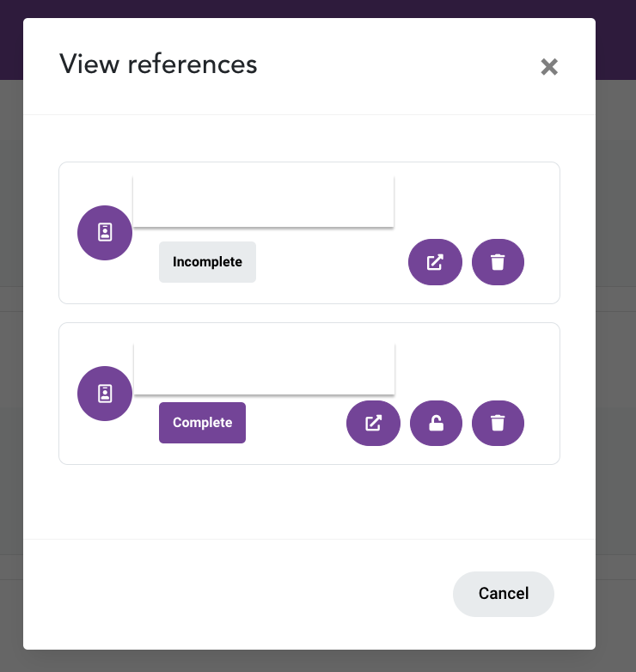Close the View references dialog
Image resolution: width=636 pixels, height=672 pixels.
[549, 67]
